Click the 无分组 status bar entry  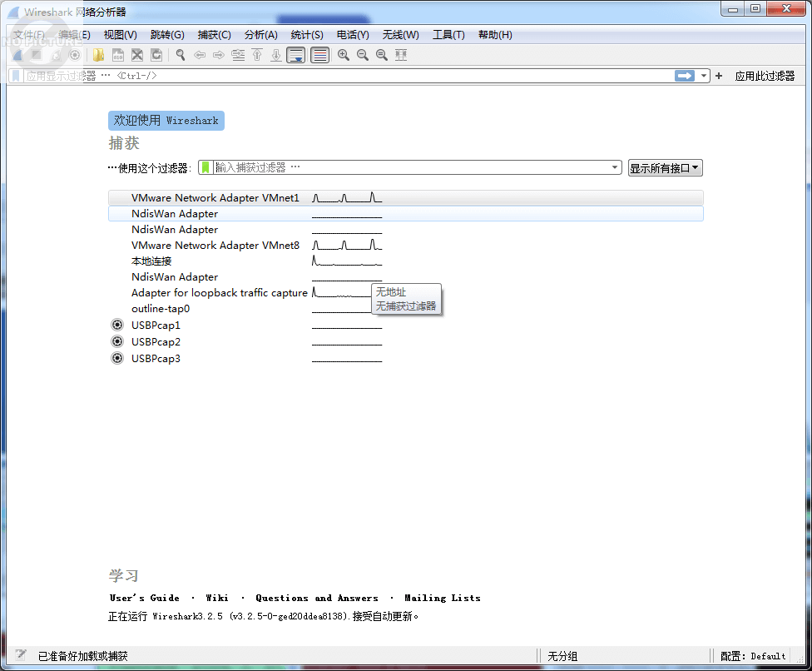pos(562,656)
